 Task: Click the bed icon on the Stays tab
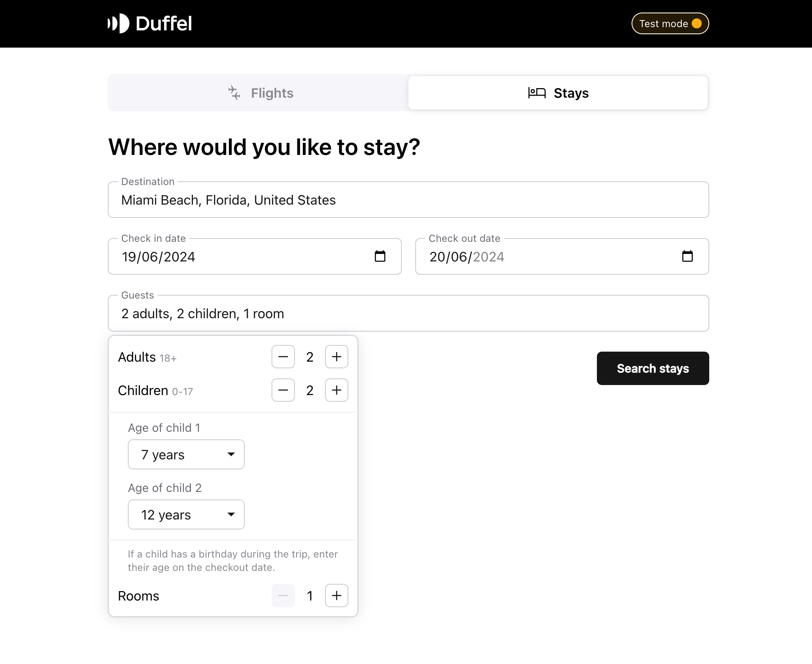(x=537, y=93)
